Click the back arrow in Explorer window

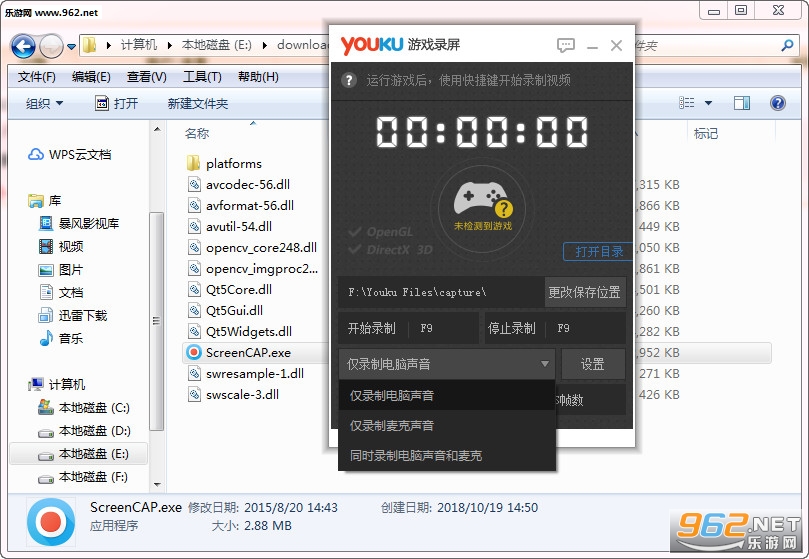point(23,46)
